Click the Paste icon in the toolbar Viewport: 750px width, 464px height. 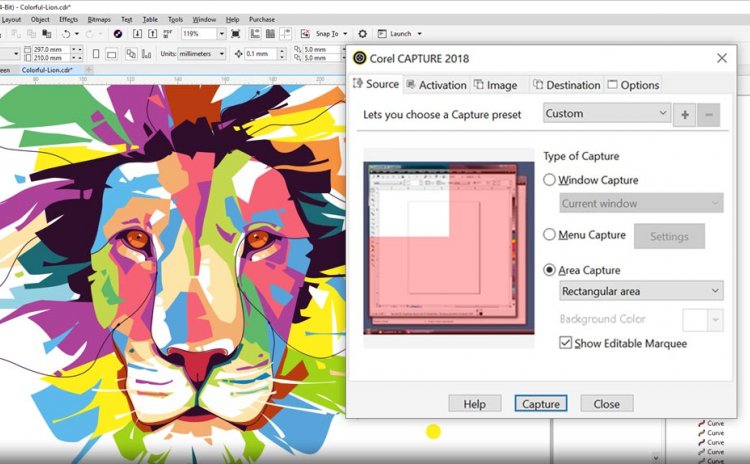(46, 33)
